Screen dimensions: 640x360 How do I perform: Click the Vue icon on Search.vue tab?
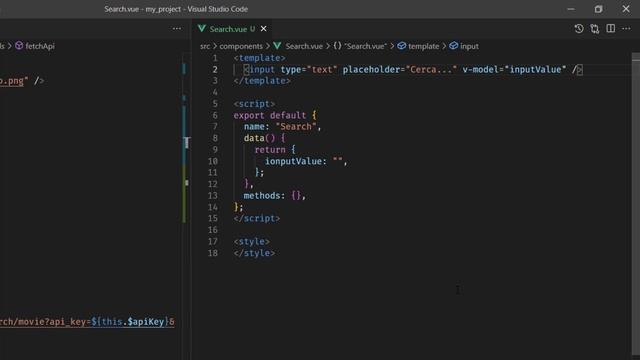click(x=202, y=29)
